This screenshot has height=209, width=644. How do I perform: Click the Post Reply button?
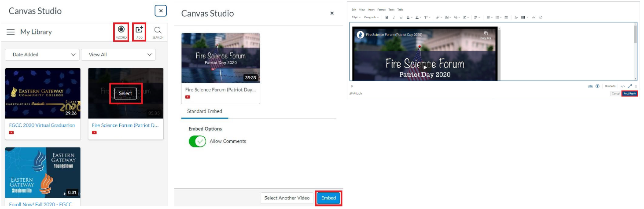(x=629, y=93)
